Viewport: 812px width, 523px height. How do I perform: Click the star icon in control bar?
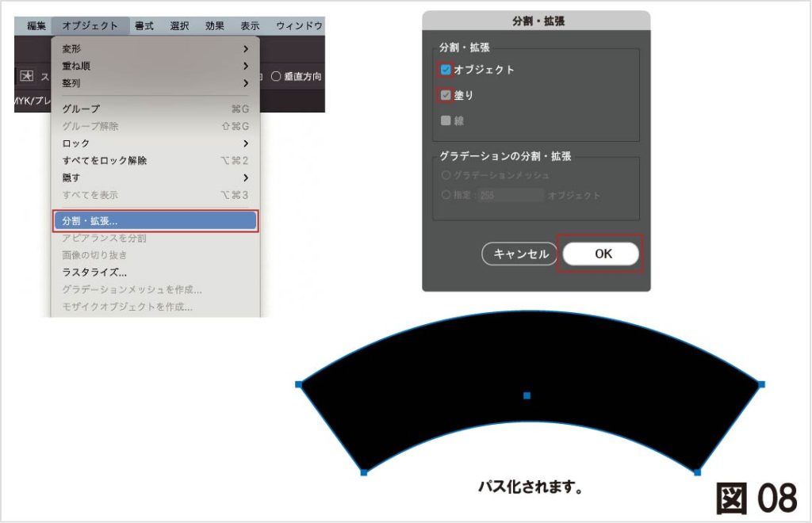27,77
